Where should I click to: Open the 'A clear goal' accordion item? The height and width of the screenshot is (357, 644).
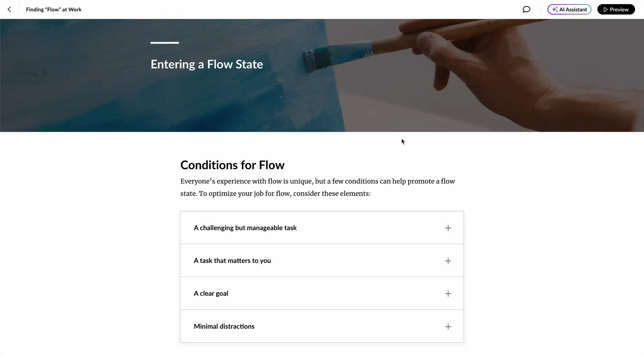(x=211, y=294)
